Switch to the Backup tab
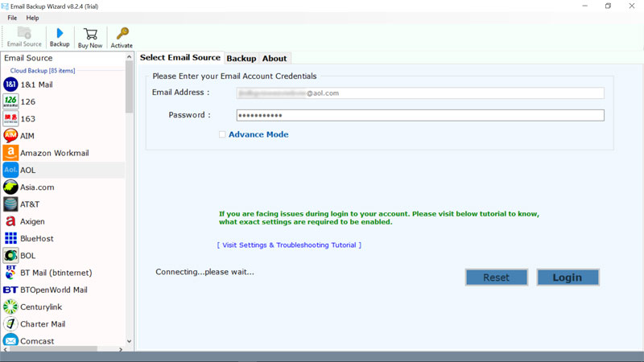This screenshot has height=362, width=644. click(x=241, y=58)
